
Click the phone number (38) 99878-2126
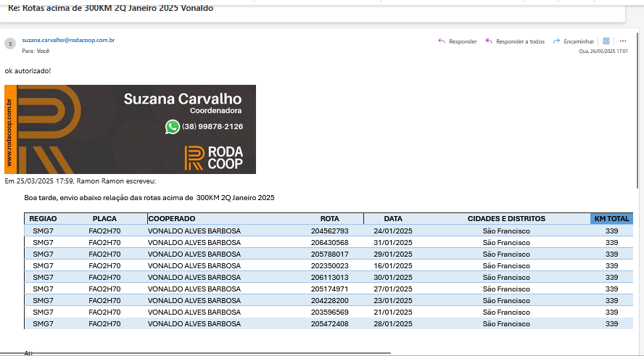[x=212, y=126]
